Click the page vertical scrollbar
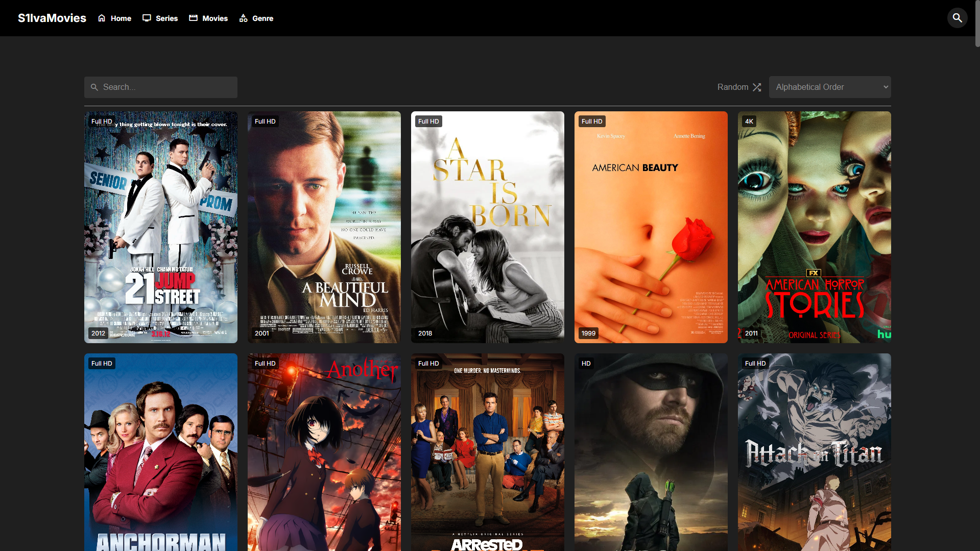Screen dimensions: 980x551 click(977, 26)
